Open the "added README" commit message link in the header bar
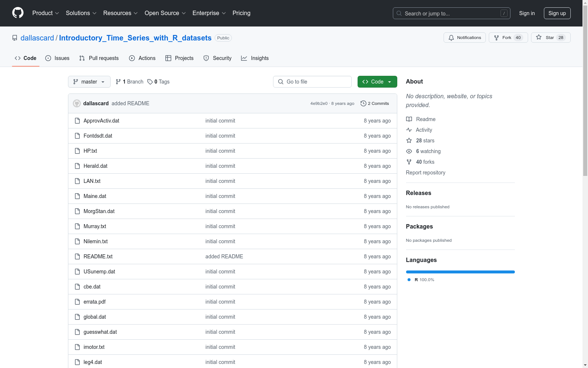This screenshot has width=588, height=368. tap(130, 103)
